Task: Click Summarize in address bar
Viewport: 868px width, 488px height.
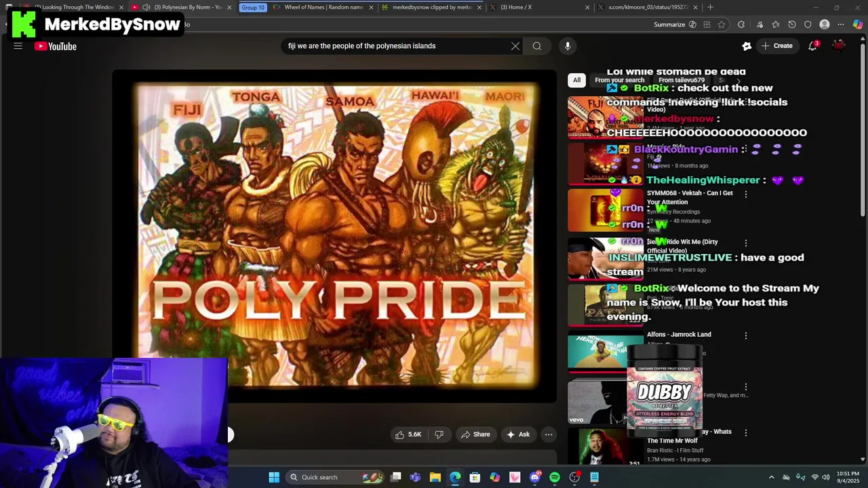Action: [675, 24]
